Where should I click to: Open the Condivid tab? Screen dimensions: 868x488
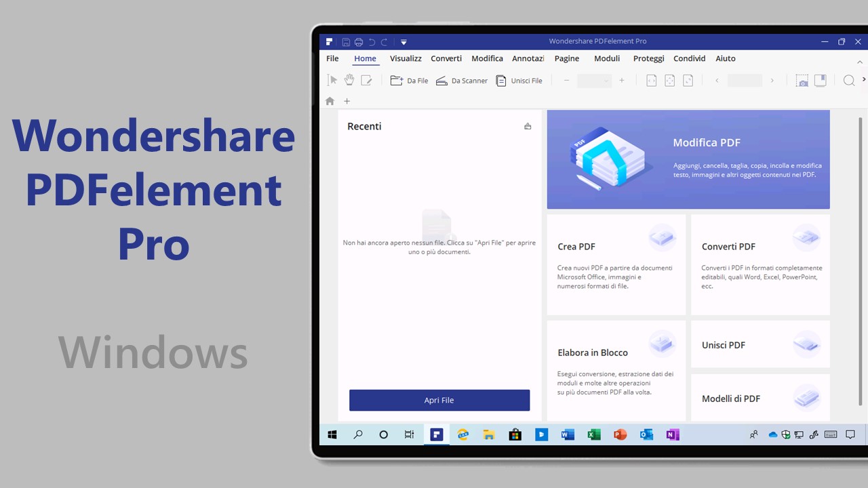click(x=690, y=59)
